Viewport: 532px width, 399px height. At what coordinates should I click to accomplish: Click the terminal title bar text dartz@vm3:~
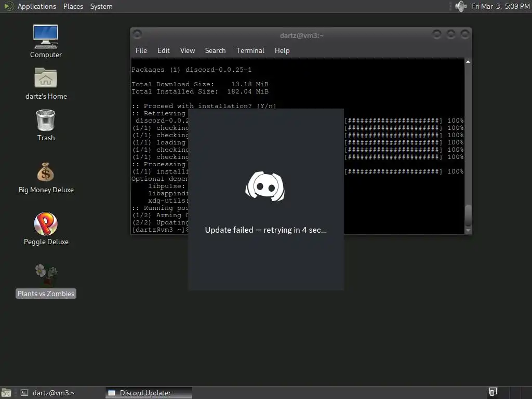point(302,35)
